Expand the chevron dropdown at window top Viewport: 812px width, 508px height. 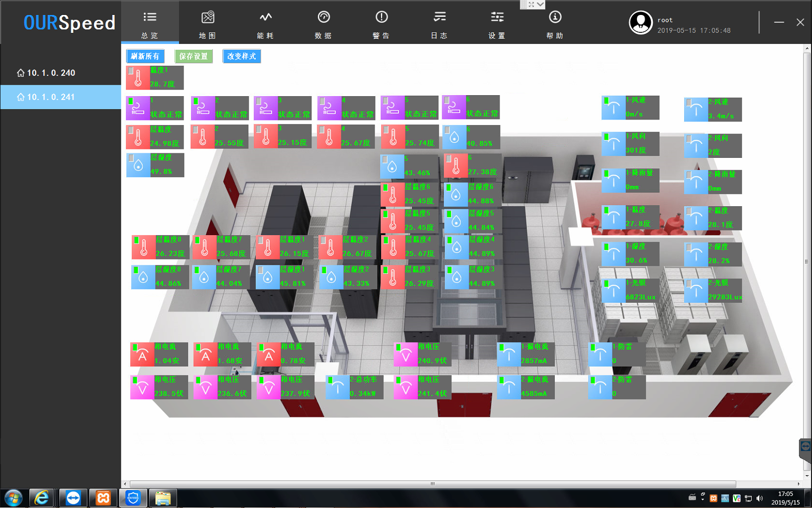[540, 4]
